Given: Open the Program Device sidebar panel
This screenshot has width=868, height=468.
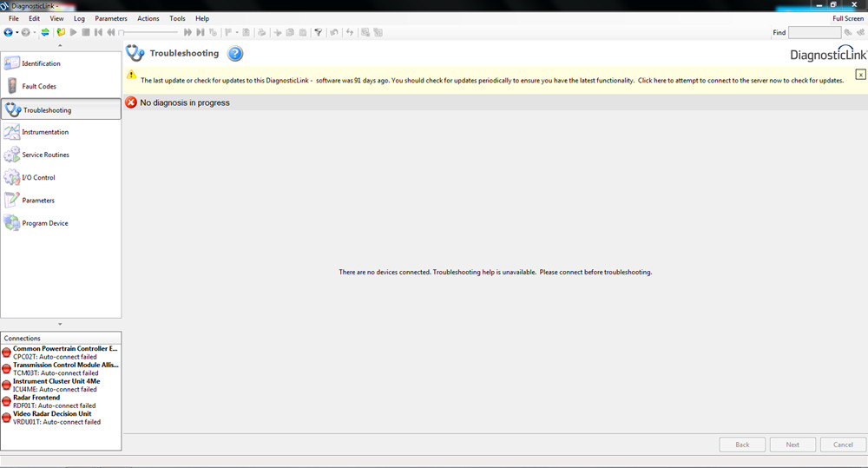Looking at the screenshot, I should coord(61,222).
